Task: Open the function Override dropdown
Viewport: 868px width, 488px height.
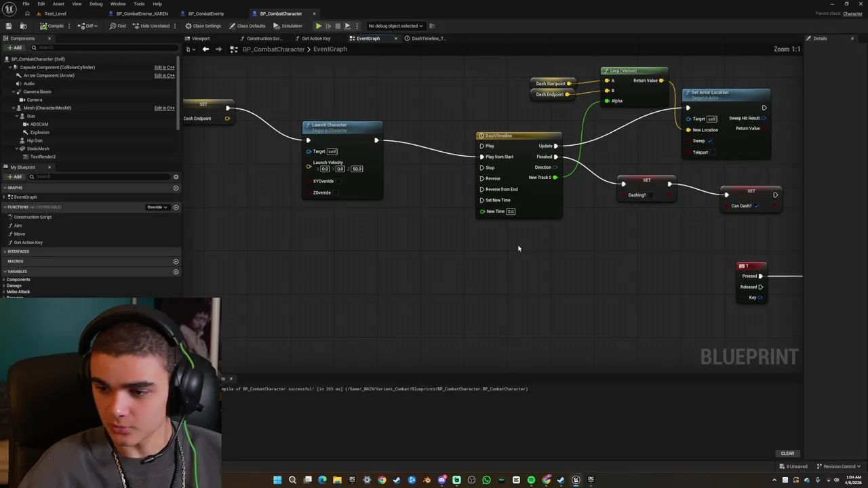Action: point(157,207)
